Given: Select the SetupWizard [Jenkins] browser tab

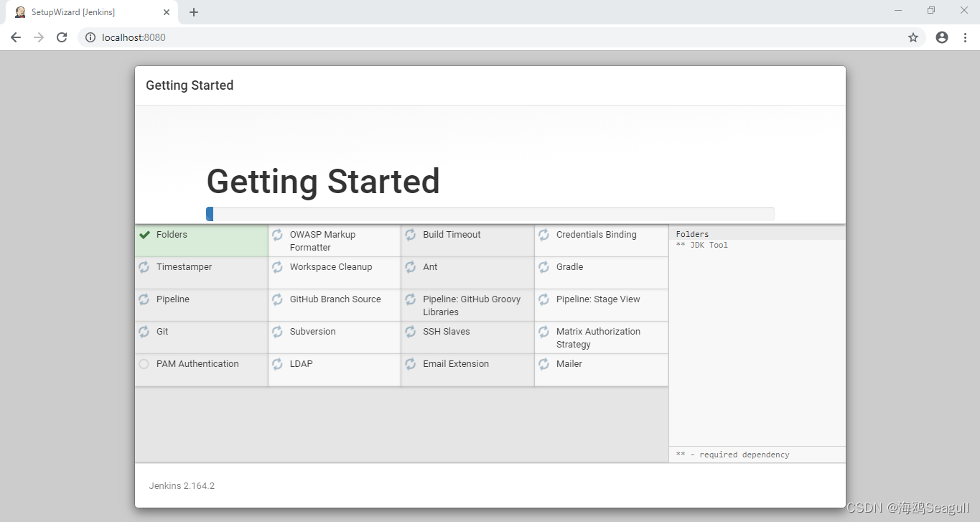Looking at the screenshot, I should (86, 11).
